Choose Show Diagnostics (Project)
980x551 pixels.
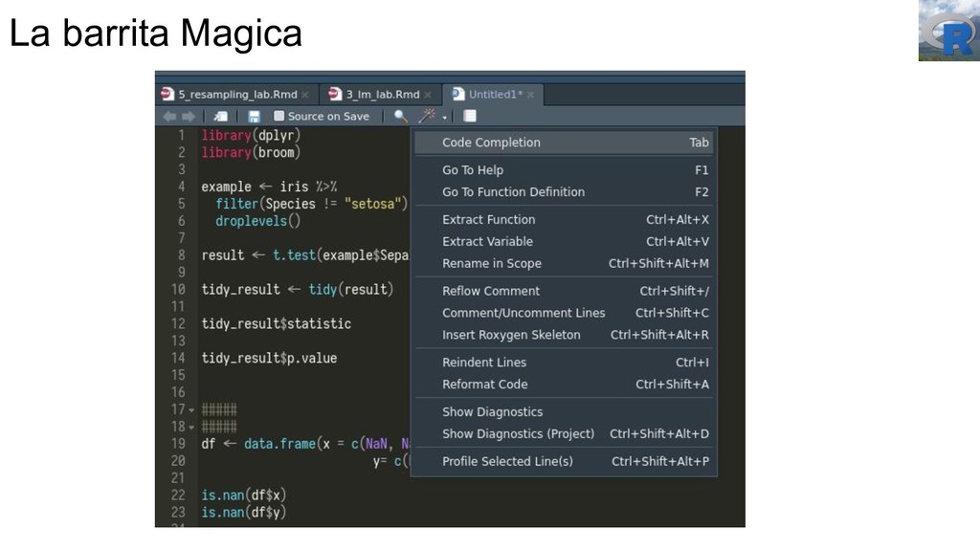coord(564,433)
